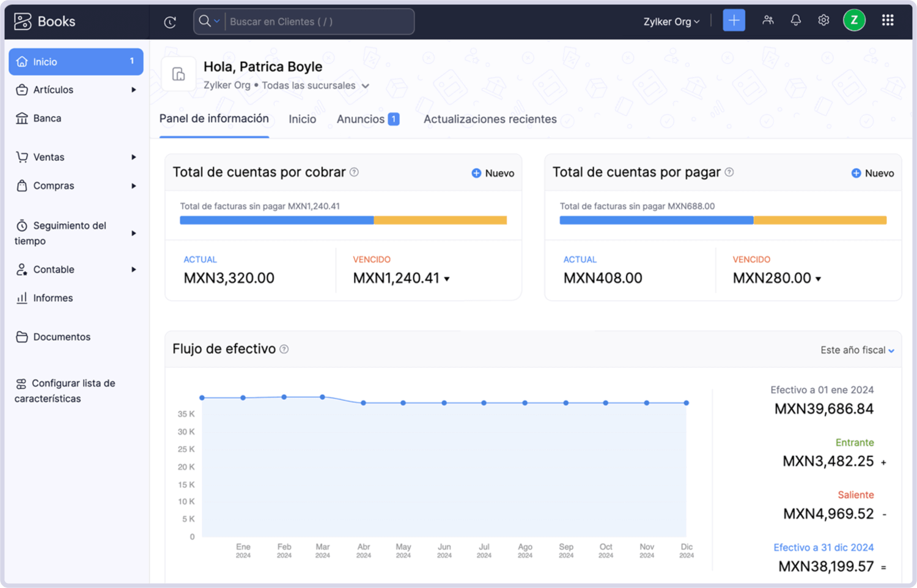Open the Informes section
The image size is (917, 588).
pyautogui.click(x=52, y=298)
